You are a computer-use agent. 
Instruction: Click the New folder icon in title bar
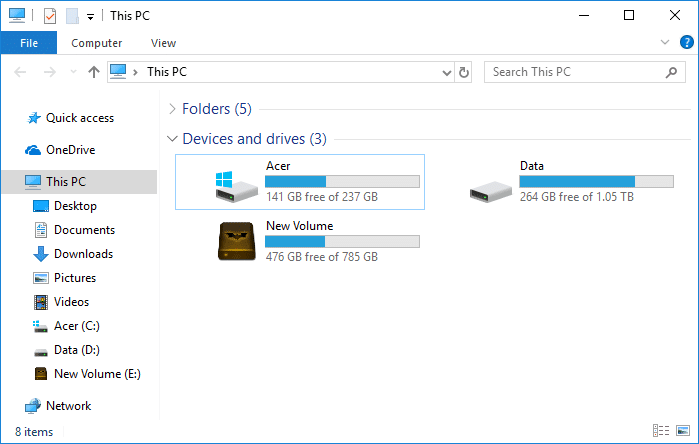tap(71, 16)
